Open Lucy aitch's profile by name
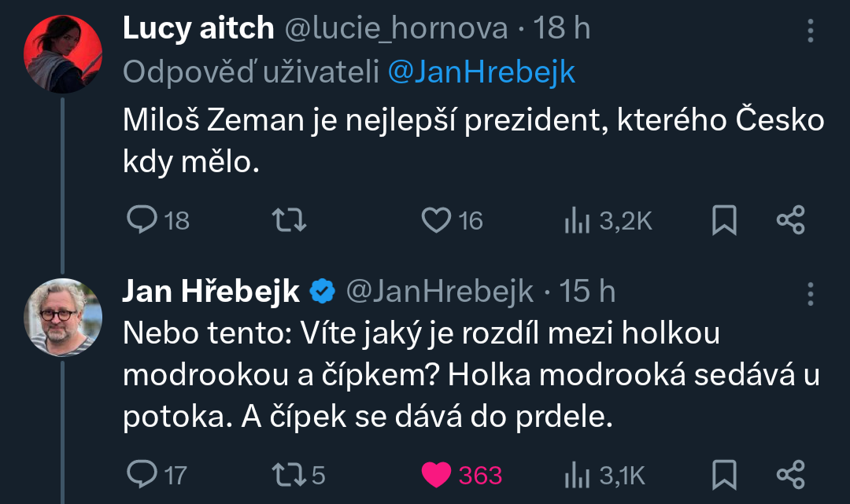 [198, 29]
